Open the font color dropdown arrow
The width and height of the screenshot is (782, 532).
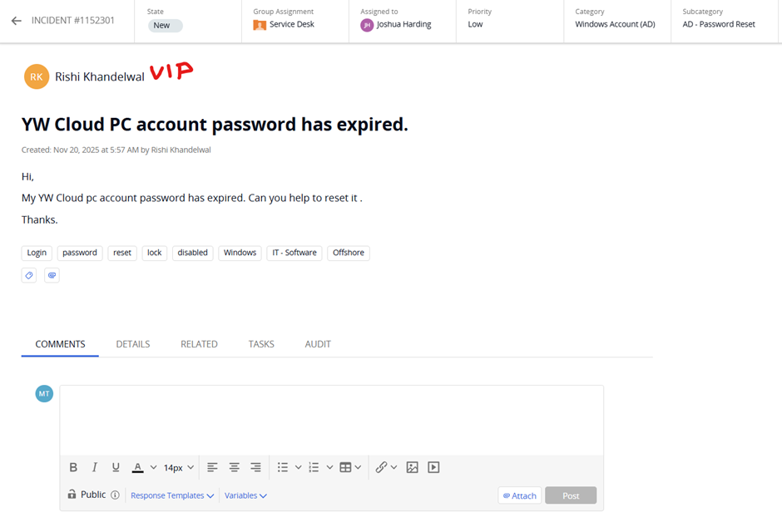click(x=154, y=467)
